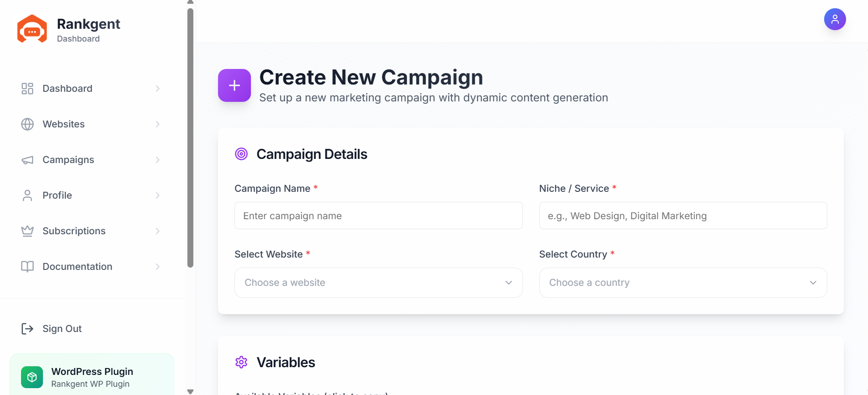Click the Campaign Name input field
Image resolution: width=868 pixels, height=395 pixels.
[x=378, y=216]
